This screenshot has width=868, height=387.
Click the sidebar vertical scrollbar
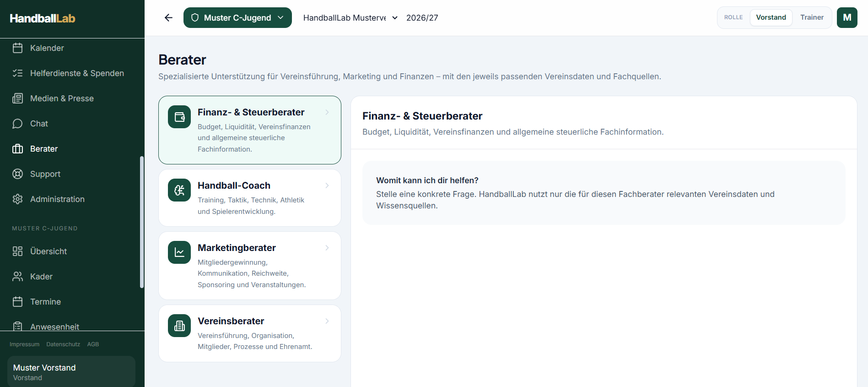point(142,222)
